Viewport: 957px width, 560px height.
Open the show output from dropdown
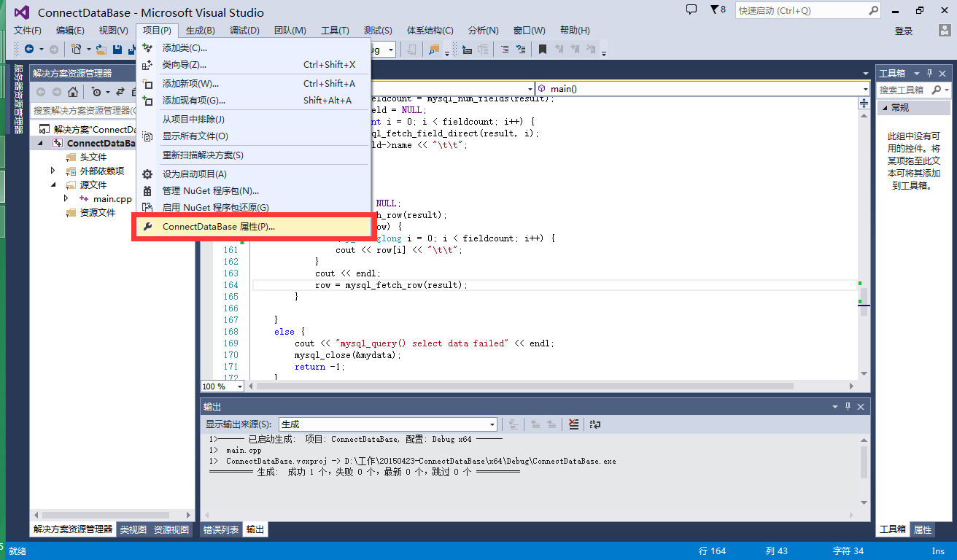pyautogui.click(x=492, y=424)
